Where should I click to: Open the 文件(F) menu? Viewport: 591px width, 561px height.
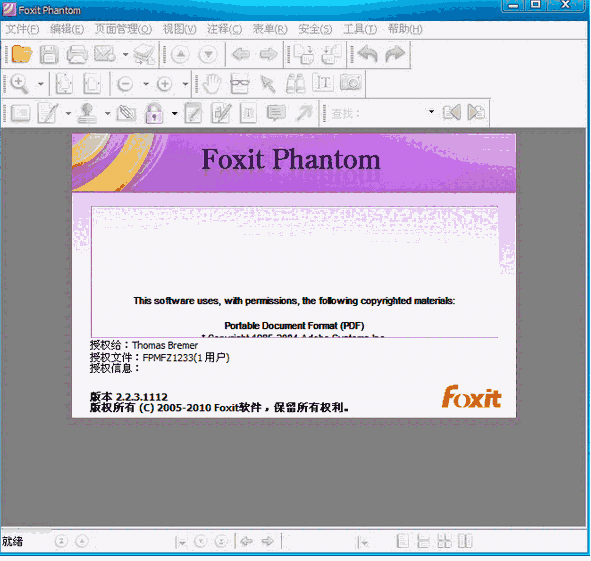click(x=22, y=29)
